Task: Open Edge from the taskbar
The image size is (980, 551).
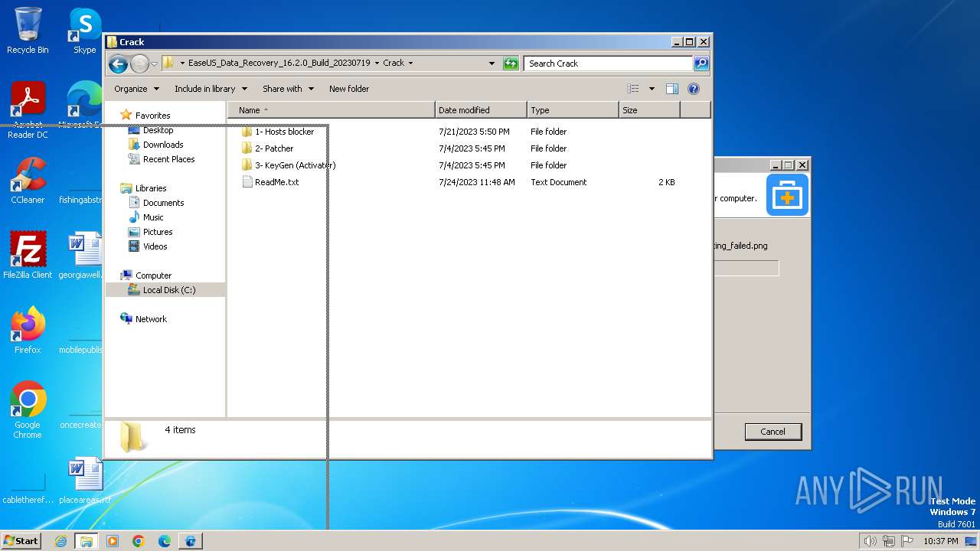Action: pyautogui.click(x=165, y=541)
